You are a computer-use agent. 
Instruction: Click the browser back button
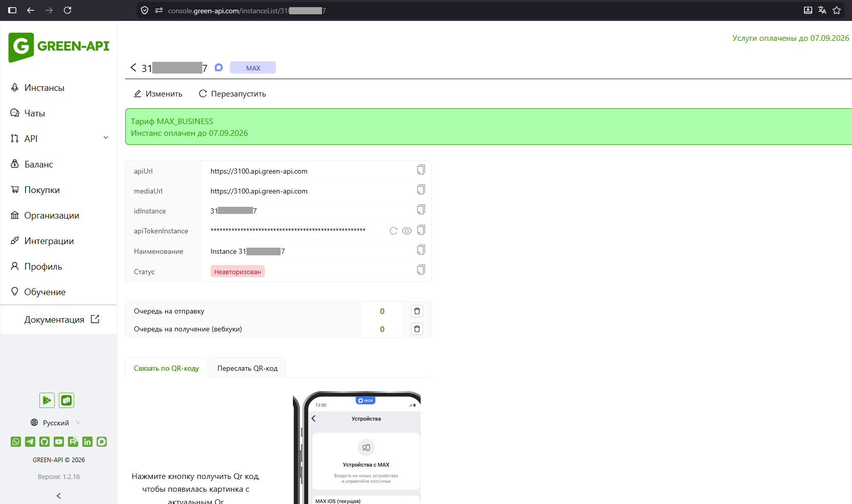pos(31,10)
